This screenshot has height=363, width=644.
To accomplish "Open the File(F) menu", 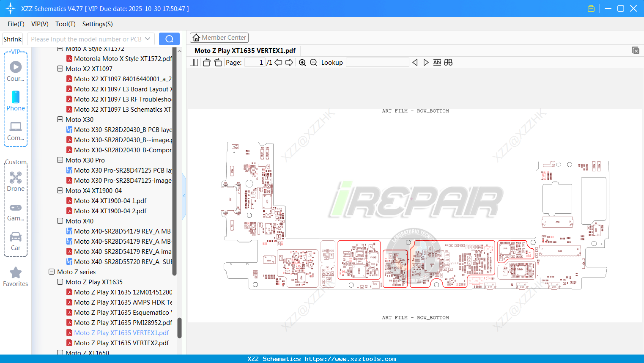I will (x=16, y=24).
